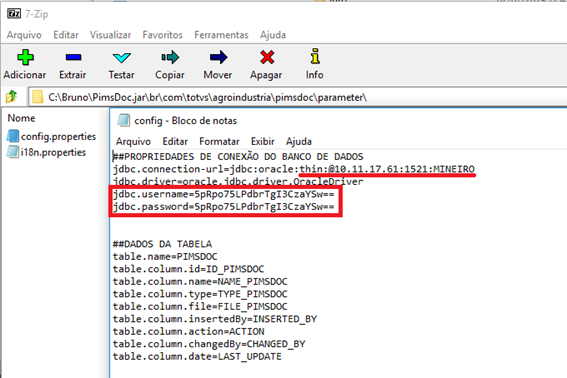Viewport: 567px width, 378px height.
Task: Open Notepad's Arquivo menu
Action: pos(133,141)
